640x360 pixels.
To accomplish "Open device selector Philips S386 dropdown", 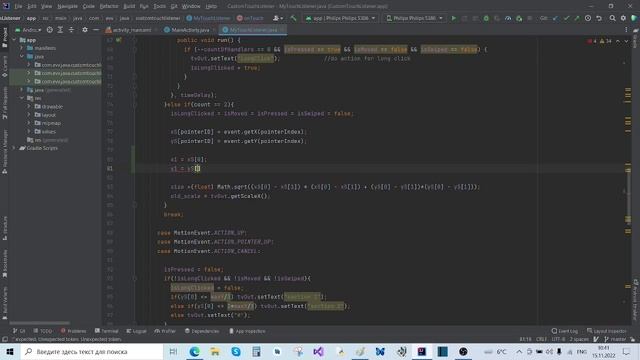I will coord(415,18).
